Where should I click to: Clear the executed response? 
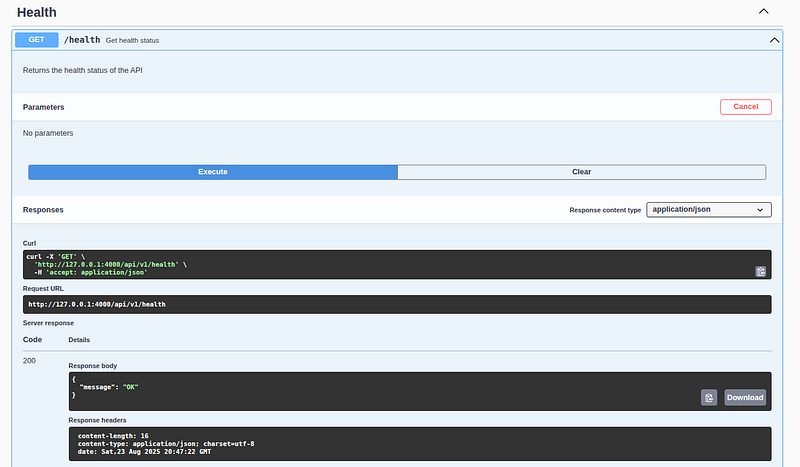pyautogui.click(x=582, y=172)
